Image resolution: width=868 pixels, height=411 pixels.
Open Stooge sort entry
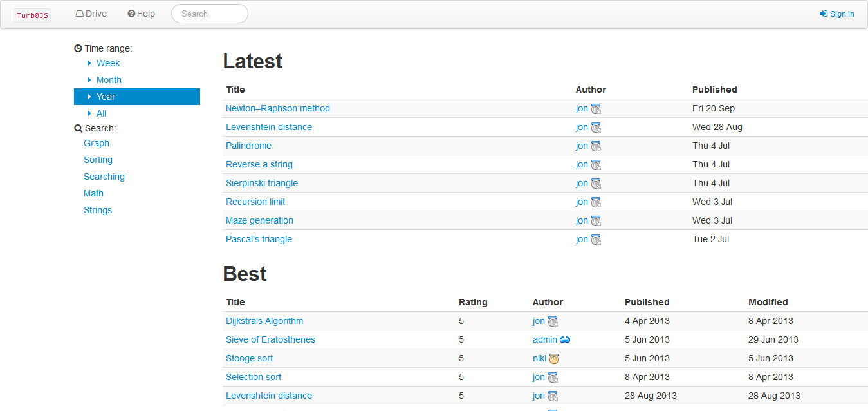[249, 358]
